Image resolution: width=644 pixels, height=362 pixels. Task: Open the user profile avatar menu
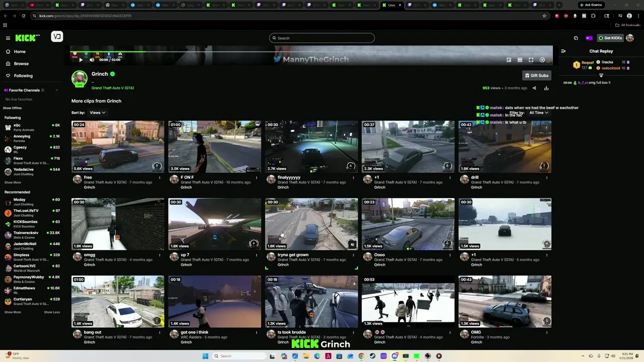(630, 38)
